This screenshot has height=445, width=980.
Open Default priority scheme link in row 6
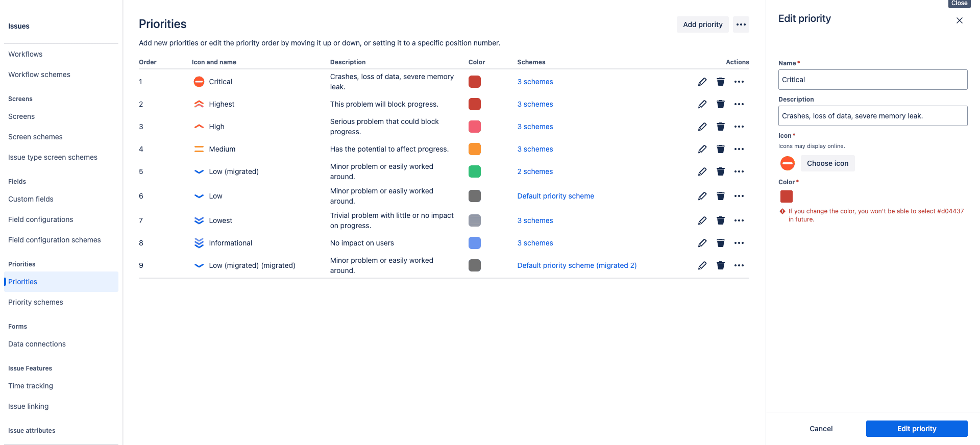coord(555,196)
